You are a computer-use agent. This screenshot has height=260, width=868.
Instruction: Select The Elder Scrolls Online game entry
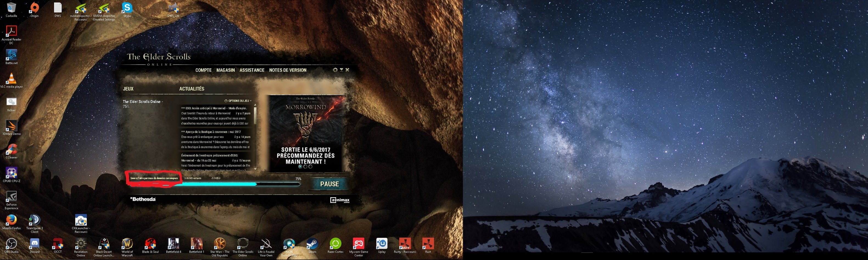click(x=143, y=104)
